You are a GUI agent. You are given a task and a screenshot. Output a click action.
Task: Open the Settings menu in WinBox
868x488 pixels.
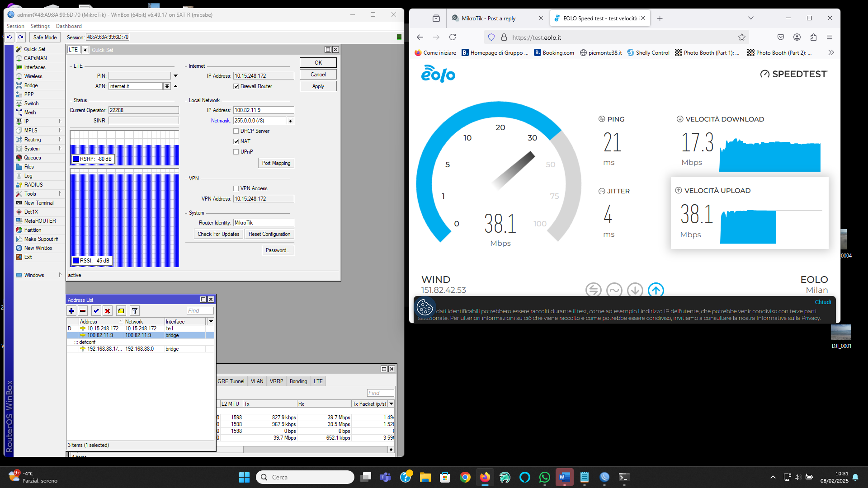(40, 26)
